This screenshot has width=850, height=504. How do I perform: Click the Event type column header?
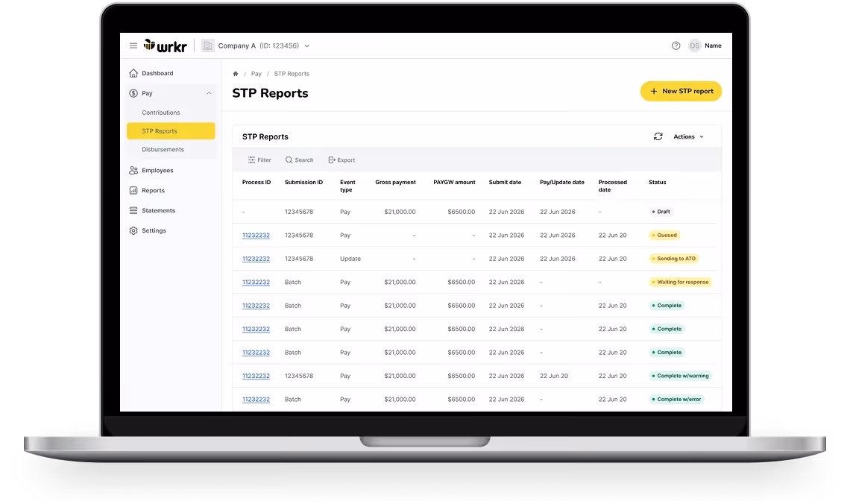pos(347,186)
